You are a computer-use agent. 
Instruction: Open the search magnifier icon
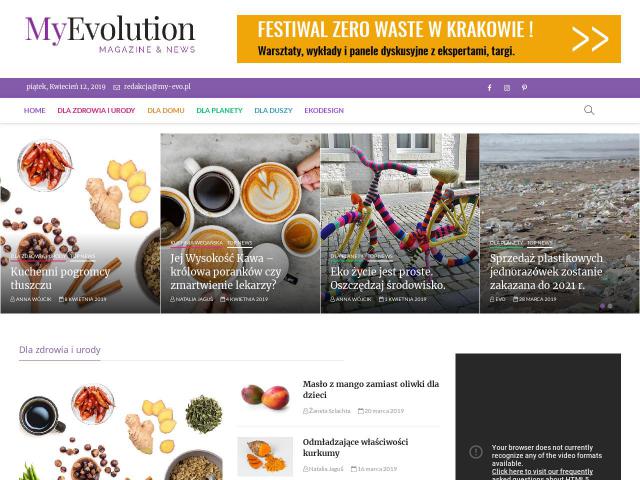tap(589, 110)
